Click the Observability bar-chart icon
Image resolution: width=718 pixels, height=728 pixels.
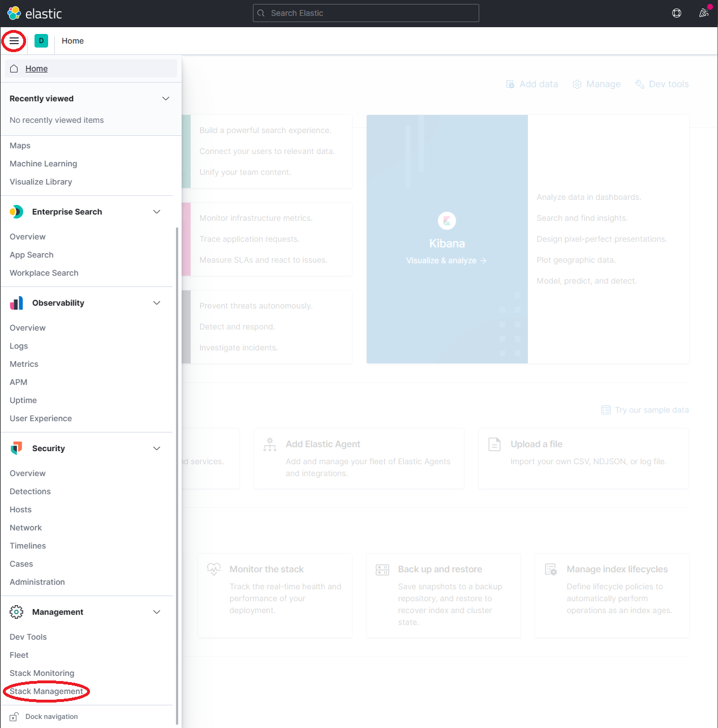point(16,303)
